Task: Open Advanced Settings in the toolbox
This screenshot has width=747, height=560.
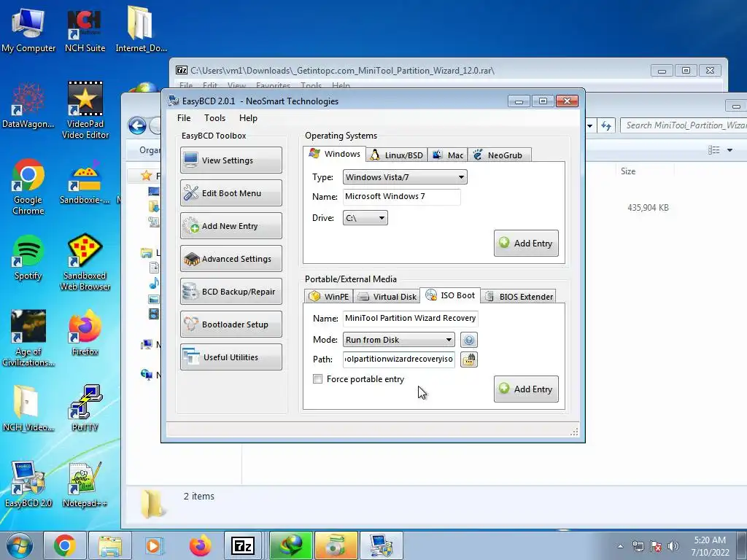Action: pyautogui.click(x=231, y=259)
